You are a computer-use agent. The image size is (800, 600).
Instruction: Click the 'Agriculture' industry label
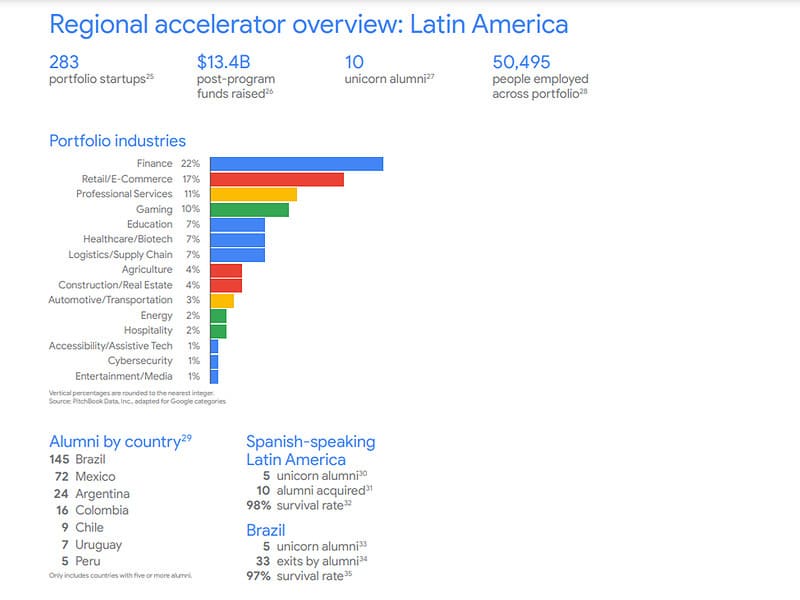[147, 269]
